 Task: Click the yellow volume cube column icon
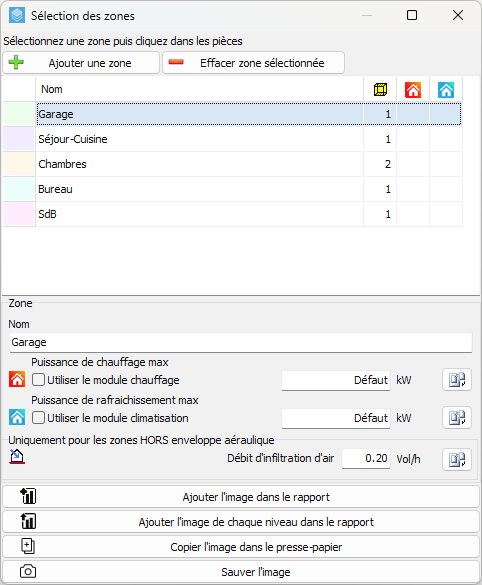pos(380,90)
